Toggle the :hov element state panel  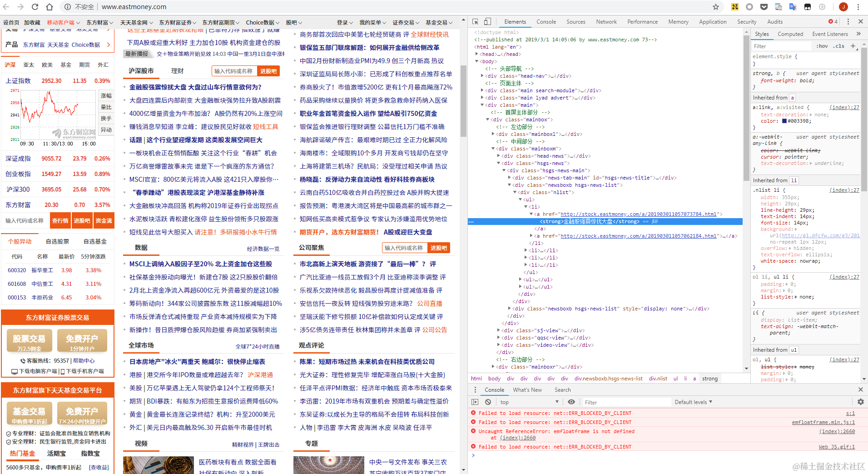(822, 46)
